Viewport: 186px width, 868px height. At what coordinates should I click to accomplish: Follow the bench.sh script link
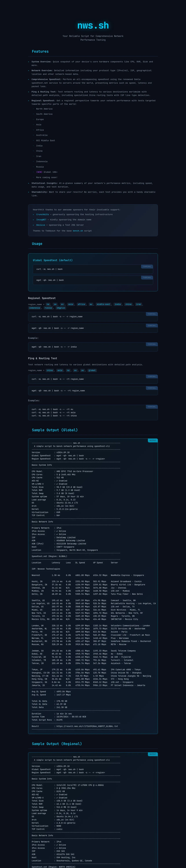[x=78, y=231]
